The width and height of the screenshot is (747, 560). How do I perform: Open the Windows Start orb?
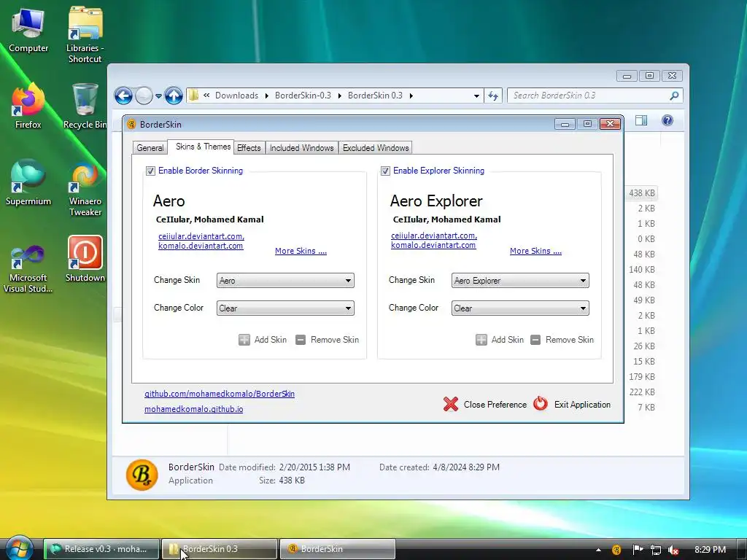18,548
